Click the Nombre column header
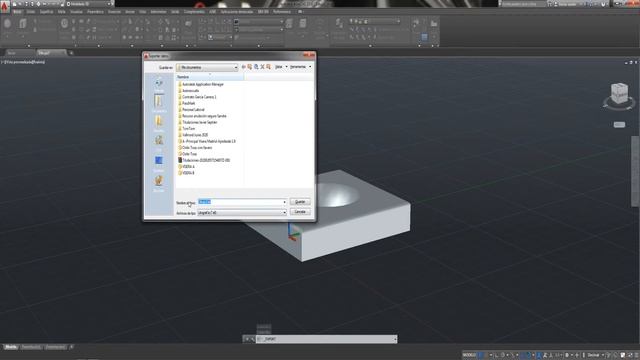The width and height of the screenshot is (640, 360). (x=210, y=77)
